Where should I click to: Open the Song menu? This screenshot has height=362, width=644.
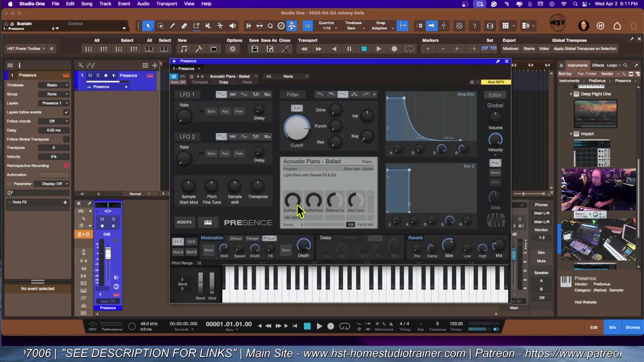tap(87, 4)
